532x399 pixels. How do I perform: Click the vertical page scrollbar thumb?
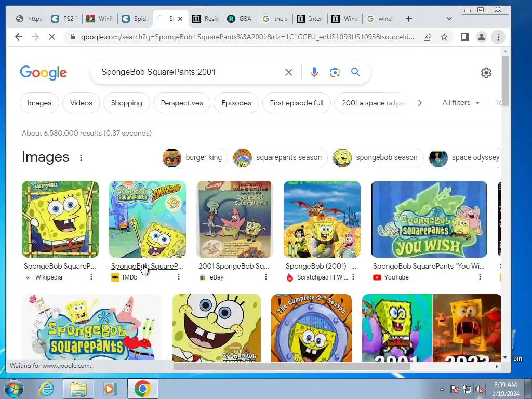point(505,81)
